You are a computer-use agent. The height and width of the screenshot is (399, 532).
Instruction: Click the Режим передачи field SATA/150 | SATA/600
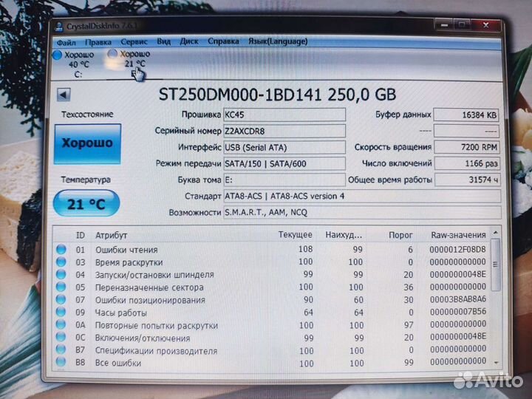point(284,163)
